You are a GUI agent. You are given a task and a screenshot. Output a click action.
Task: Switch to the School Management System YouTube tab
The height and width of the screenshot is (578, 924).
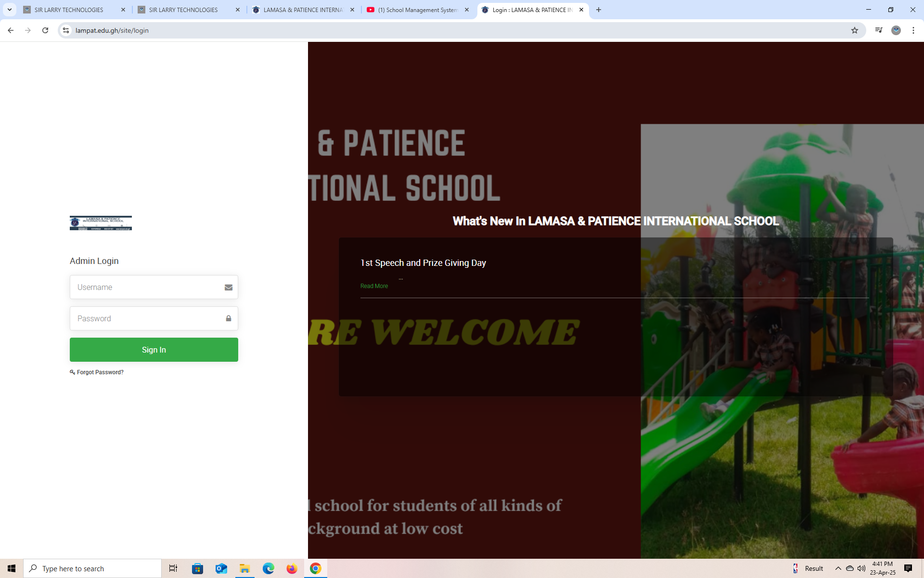click(x=417, y=10)
